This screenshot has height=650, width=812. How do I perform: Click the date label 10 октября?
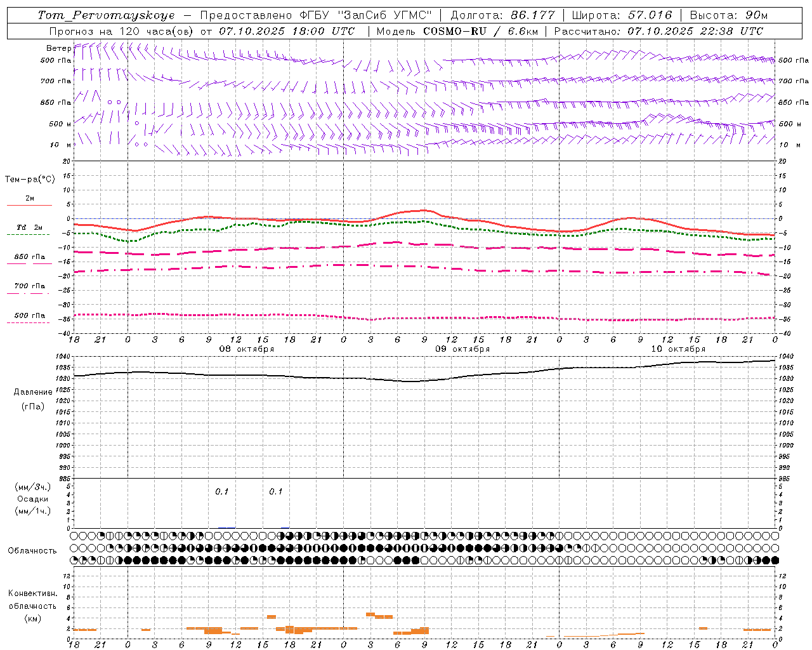pyautogui.click(x=678, y=349)
